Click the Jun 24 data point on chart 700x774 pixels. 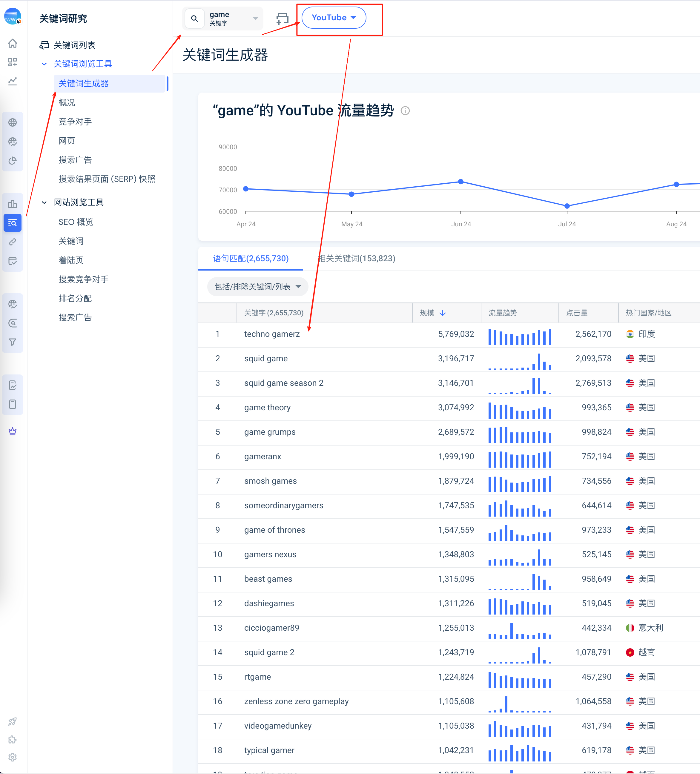[x=461, y=182]
